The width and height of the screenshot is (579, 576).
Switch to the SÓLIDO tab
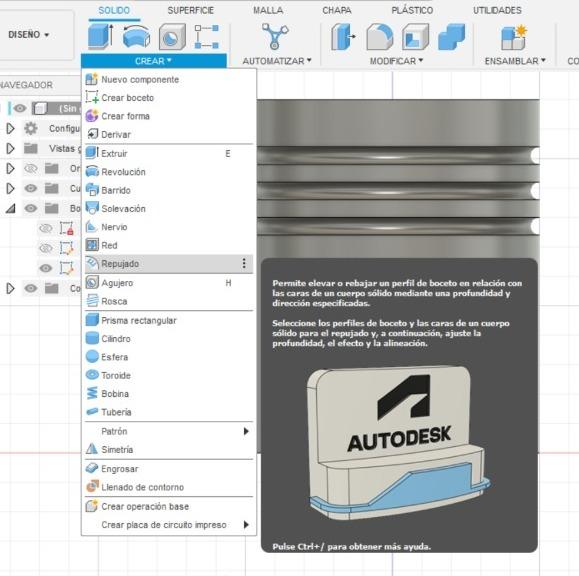click(114, 10)
